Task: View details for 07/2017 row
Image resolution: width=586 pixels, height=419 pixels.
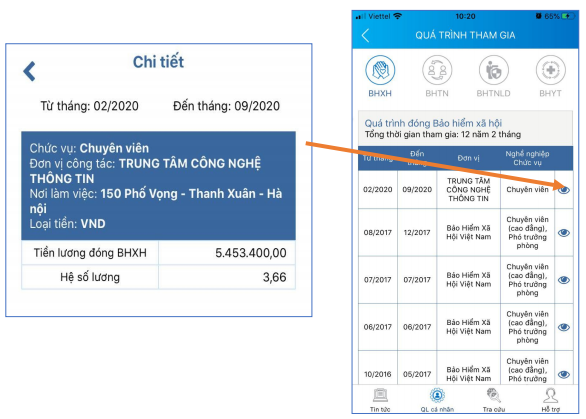Action: 564,280
